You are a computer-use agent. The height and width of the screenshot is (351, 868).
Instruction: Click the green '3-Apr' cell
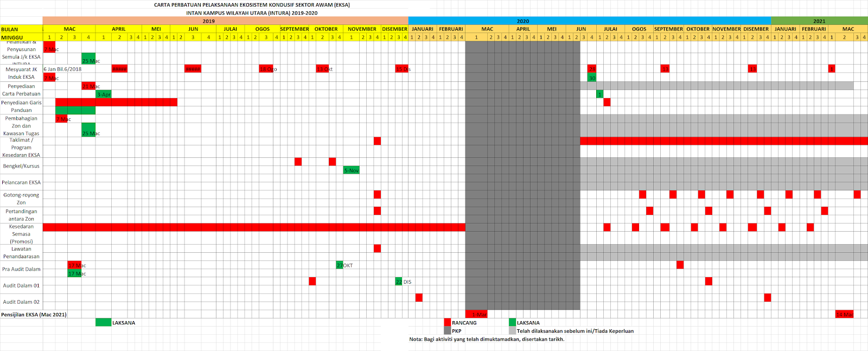click(x=104, y=94)
